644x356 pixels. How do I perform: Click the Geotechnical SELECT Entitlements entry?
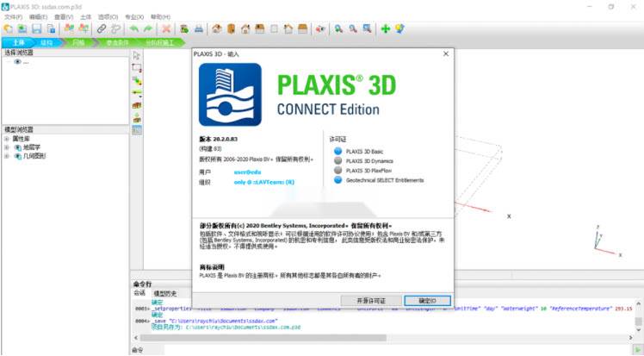tap(385, 180)
